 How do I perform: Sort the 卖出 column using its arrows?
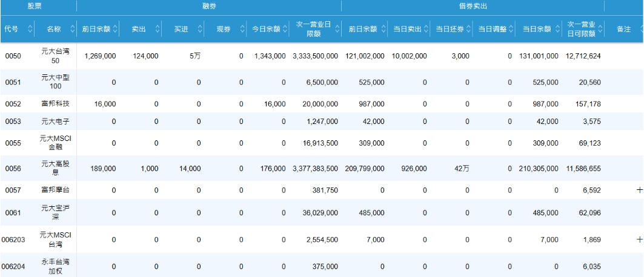tap(158, 29)
